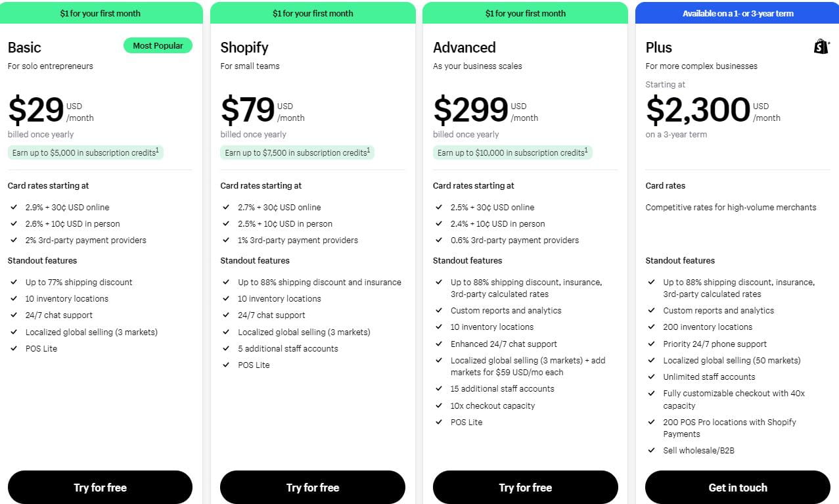
Task: Click the Shopify bag icon on Plus plan
Action: click(821, 47)
